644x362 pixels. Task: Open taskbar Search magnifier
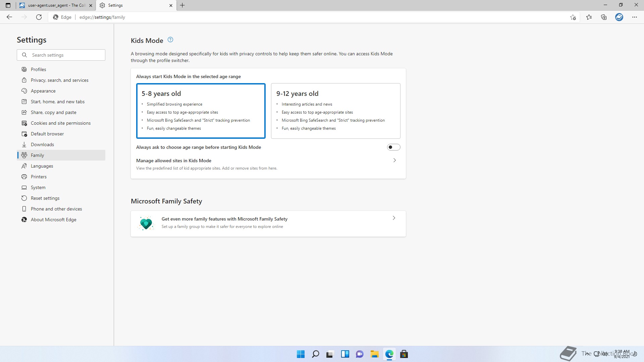(x=315, y=354)
